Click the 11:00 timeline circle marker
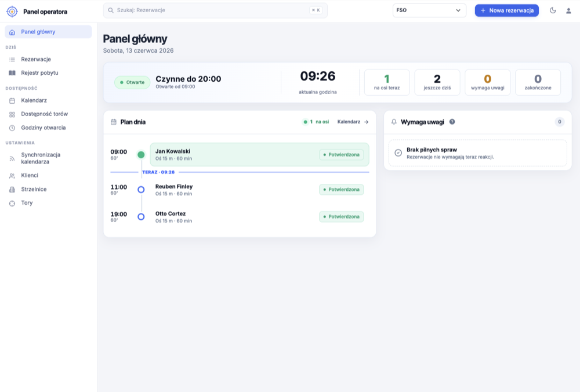580x392 pixels. click(141, 190)
